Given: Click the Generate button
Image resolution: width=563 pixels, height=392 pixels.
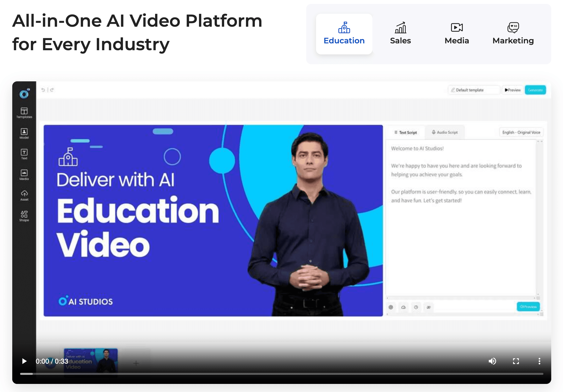Looking at the screenshot, I should tap(535, 90).
